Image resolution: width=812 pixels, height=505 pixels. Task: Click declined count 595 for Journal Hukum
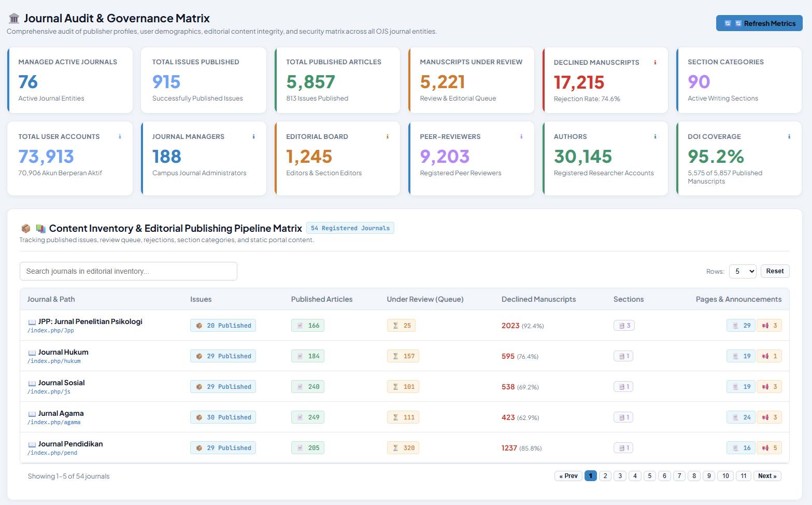point(508,356)
